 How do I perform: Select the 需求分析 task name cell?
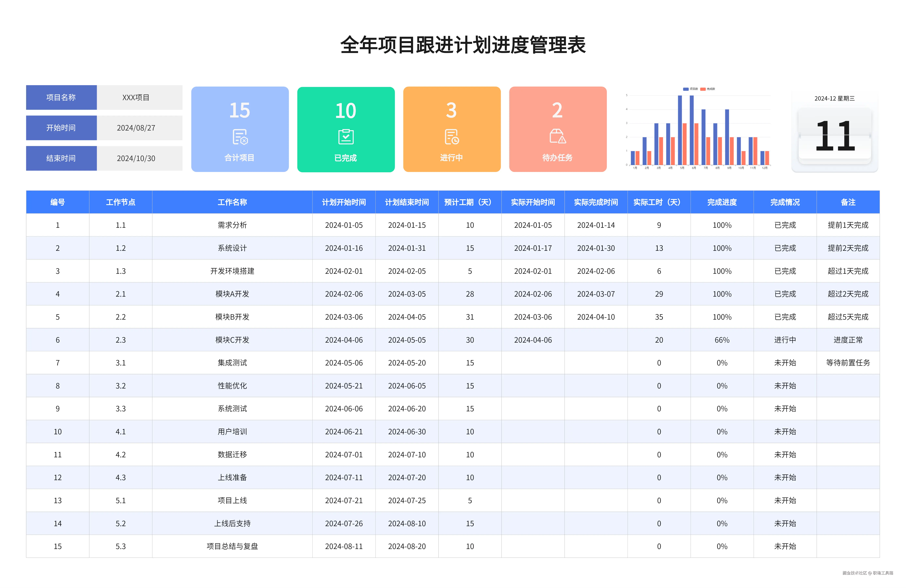(232, 225)
